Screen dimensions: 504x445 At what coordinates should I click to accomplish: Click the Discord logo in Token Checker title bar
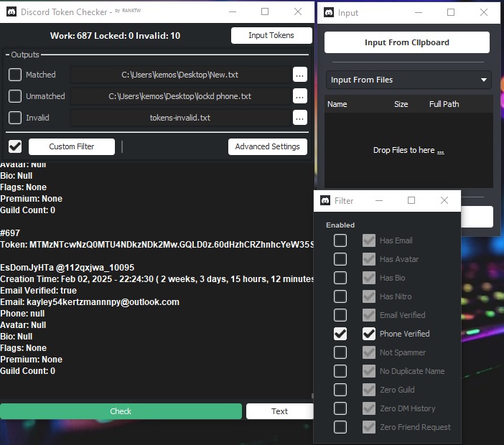pyautogui.click(x=11, y=12)
